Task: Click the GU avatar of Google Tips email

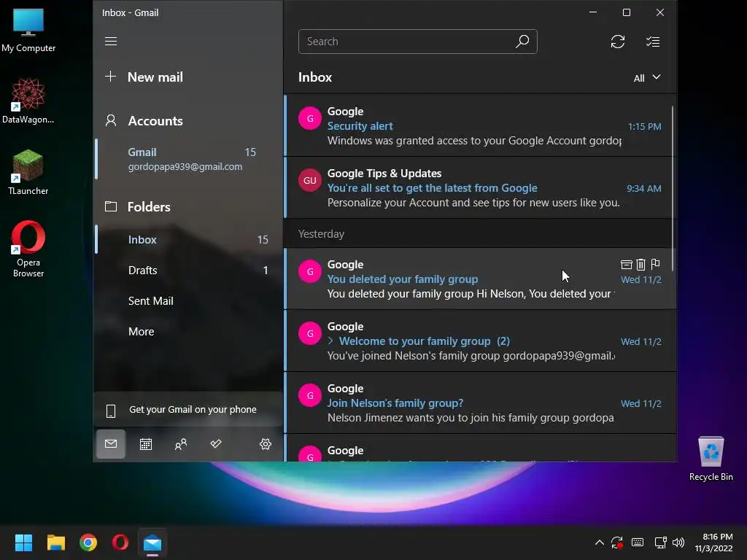Action: [309, 180]
